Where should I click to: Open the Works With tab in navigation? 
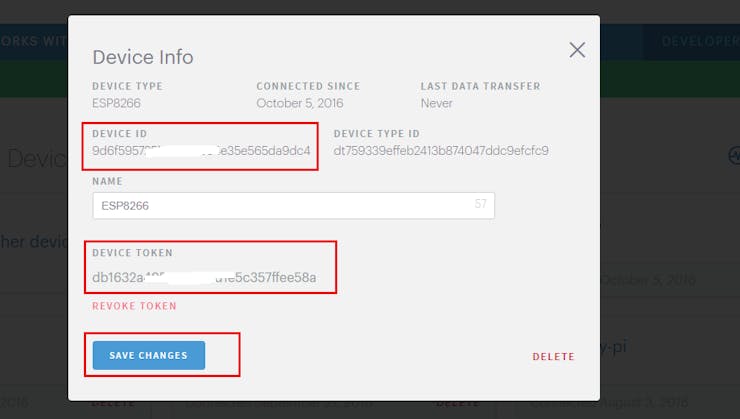(x=34, y=42)
